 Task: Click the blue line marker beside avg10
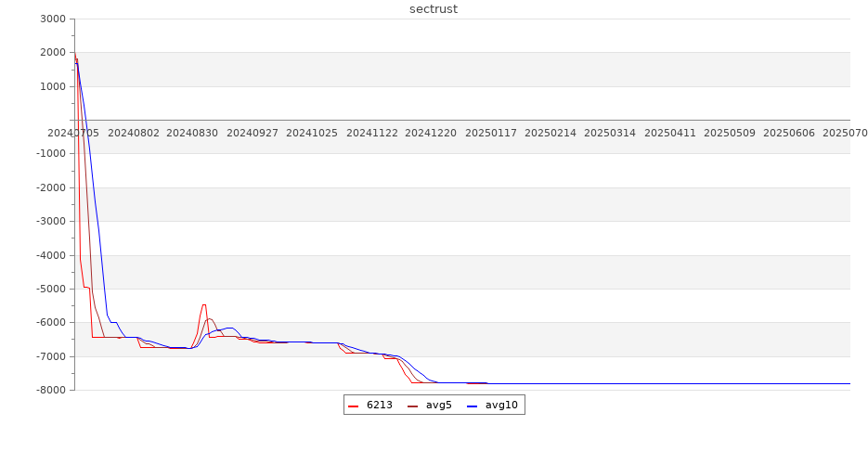[472, 406]
